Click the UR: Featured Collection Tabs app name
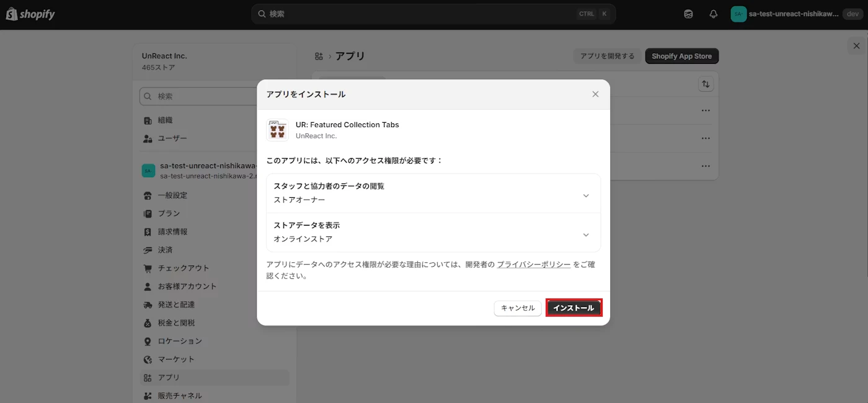The height and width of the screenshot is (403, 868). 347,125
